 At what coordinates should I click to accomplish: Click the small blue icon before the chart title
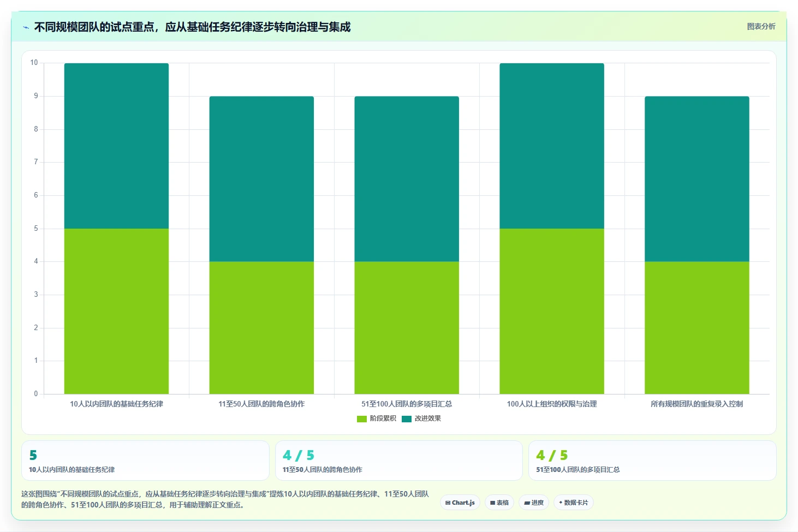click(x=26, y=27)
